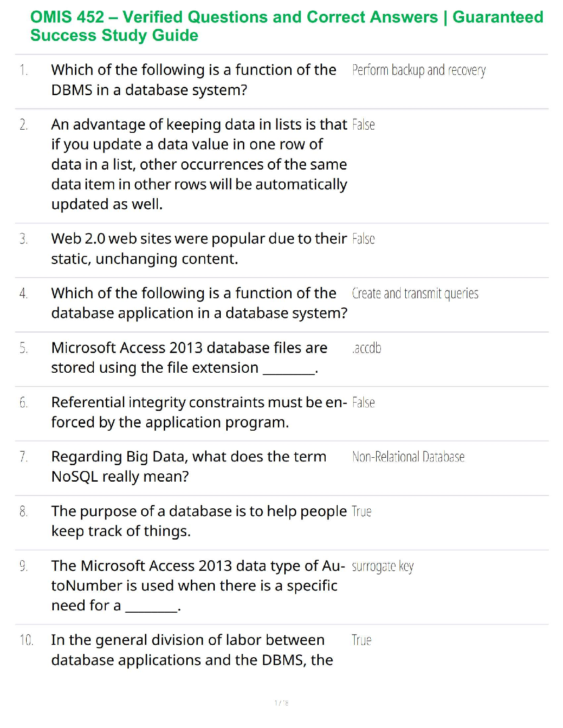Click question 10 about division of labor
Image resolution: width=563 pixels, height=728 pixels.
(192, 650)
